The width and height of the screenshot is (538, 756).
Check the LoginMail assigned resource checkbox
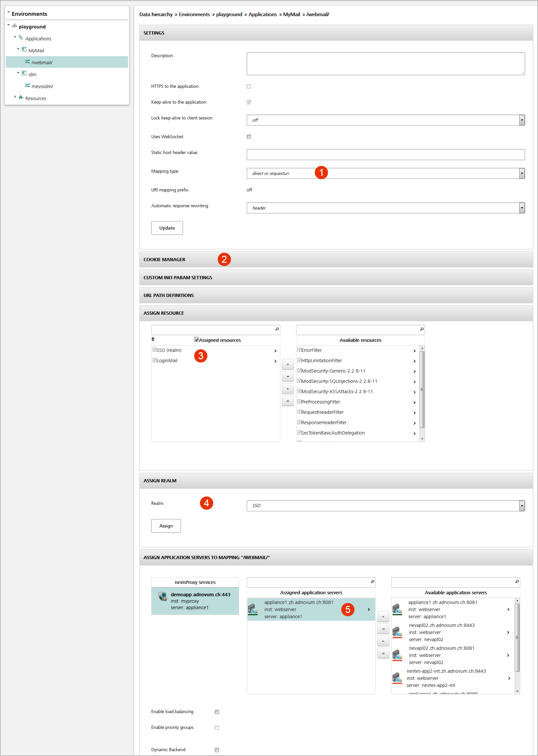[154, 360]
